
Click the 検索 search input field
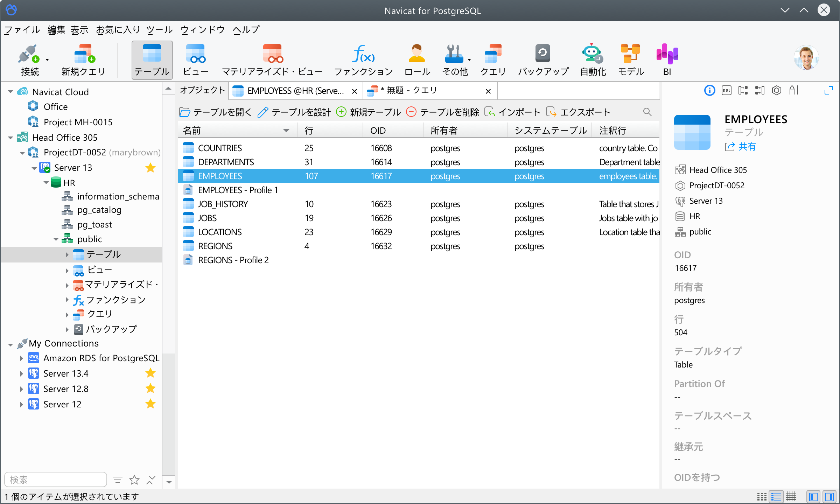56,479
